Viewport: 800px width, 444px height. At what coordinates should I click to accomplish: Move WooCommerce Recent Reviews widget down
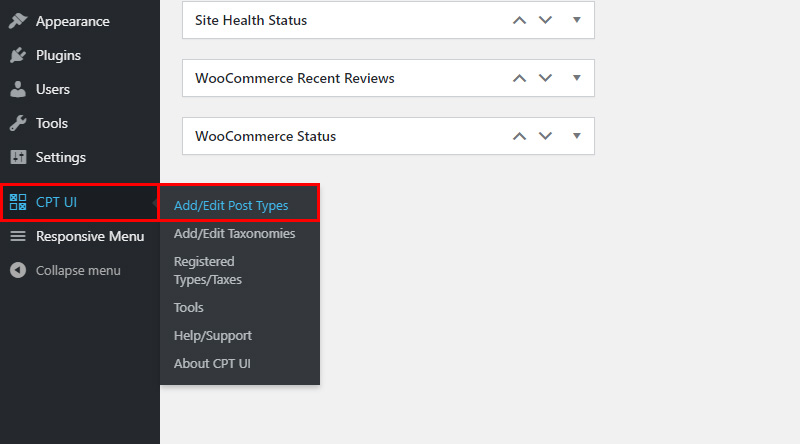pos(545,78)
